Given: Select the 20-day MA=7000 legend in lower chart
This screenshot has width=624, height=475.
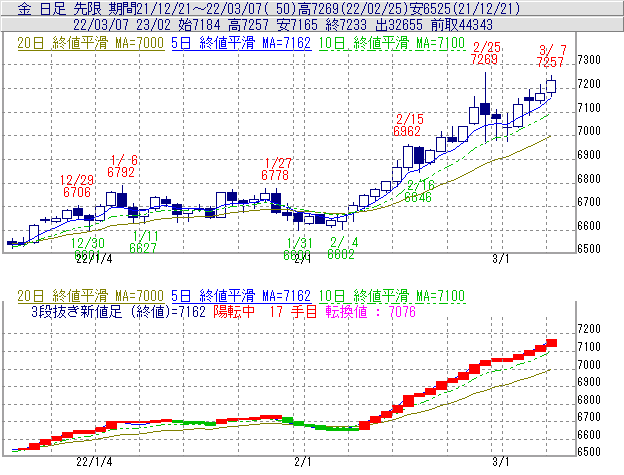Looking at the screenshot, I should coord(90,296).
